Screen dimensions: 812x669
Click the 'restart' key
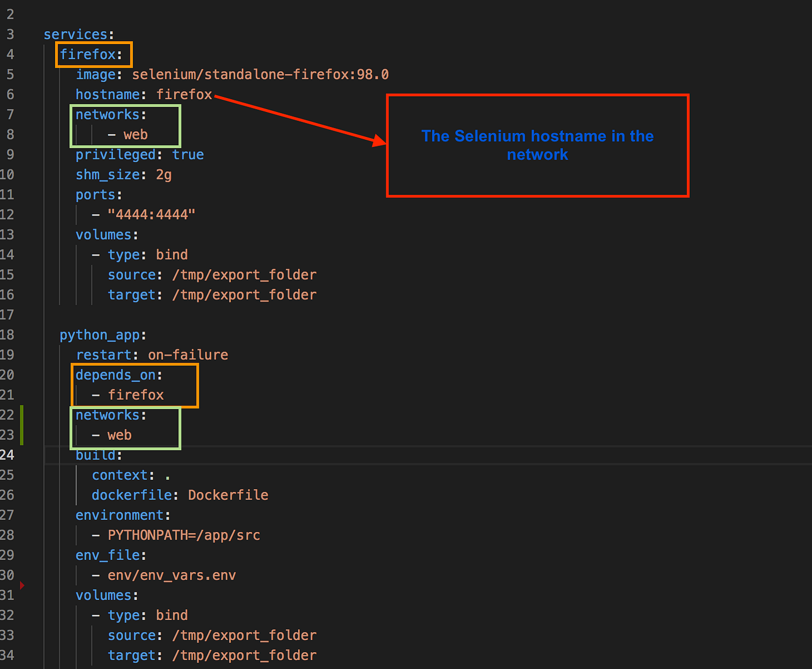coord(103,355)
